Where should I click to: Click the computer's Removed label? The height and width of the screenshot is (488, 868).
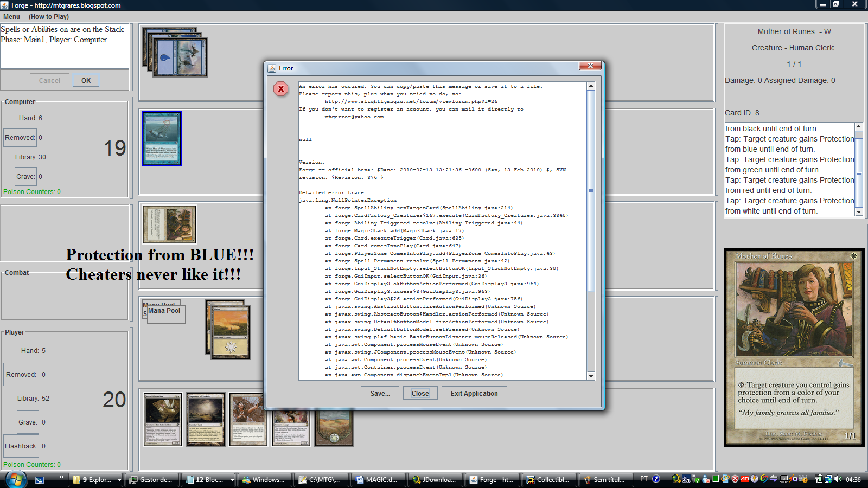20,138
